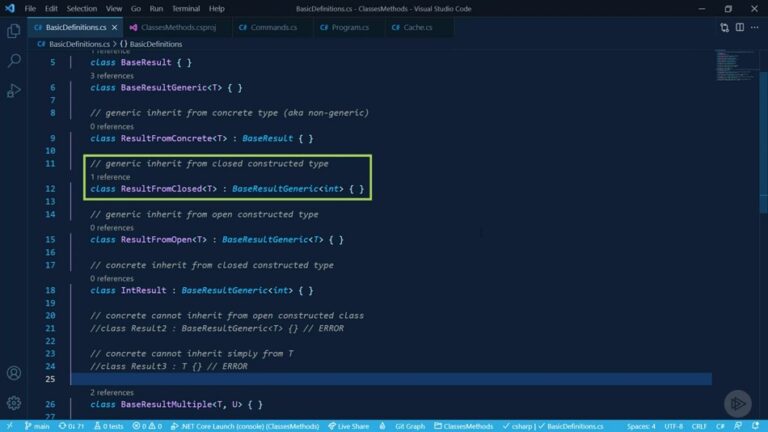Open the Run and Debug view
768x432 pixels.
(x=14, y=91)
